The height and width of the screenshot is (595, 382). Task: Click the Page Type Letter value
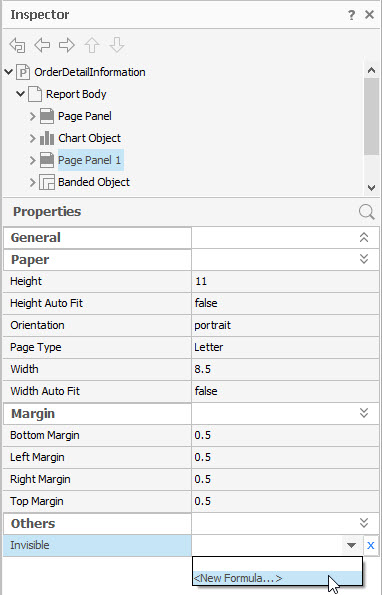click(x=285, y=347)
